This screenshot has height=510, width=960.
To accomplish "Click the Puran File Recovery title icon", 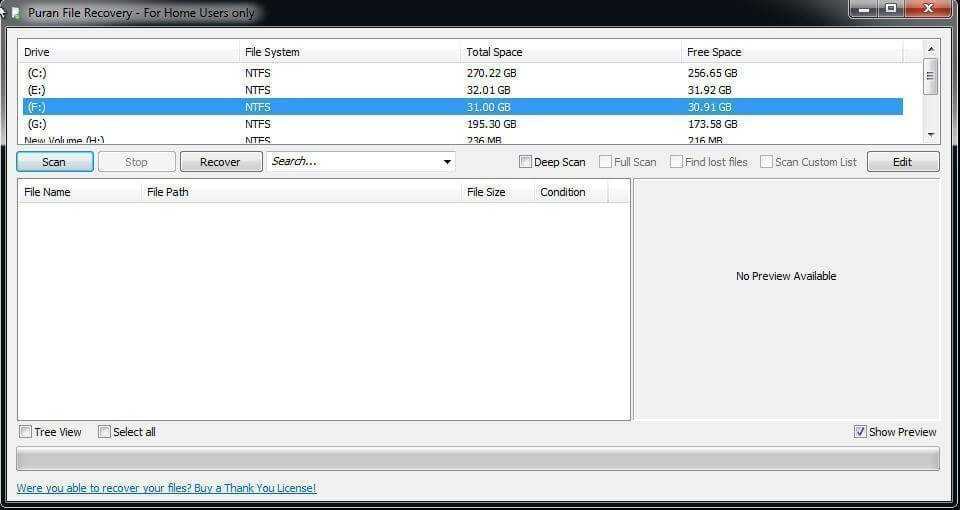I will point(15,12).
